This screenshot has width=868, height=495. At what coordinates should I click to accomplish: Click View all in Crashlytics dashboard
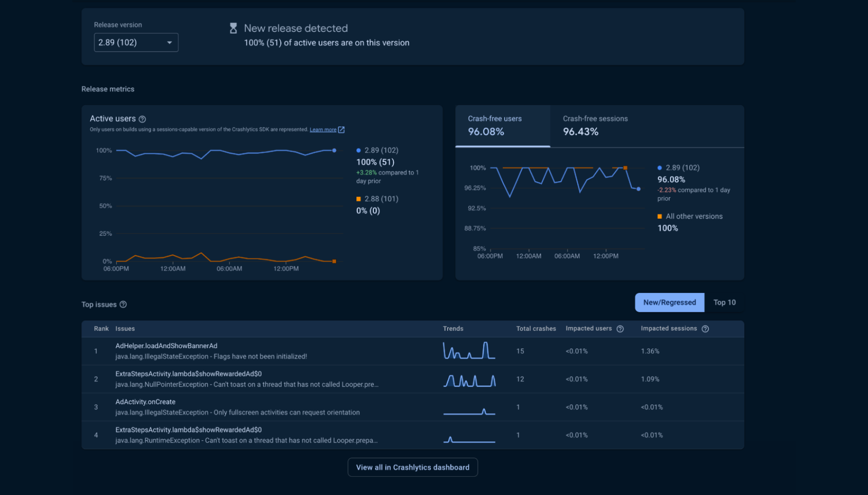click(413, 468)
